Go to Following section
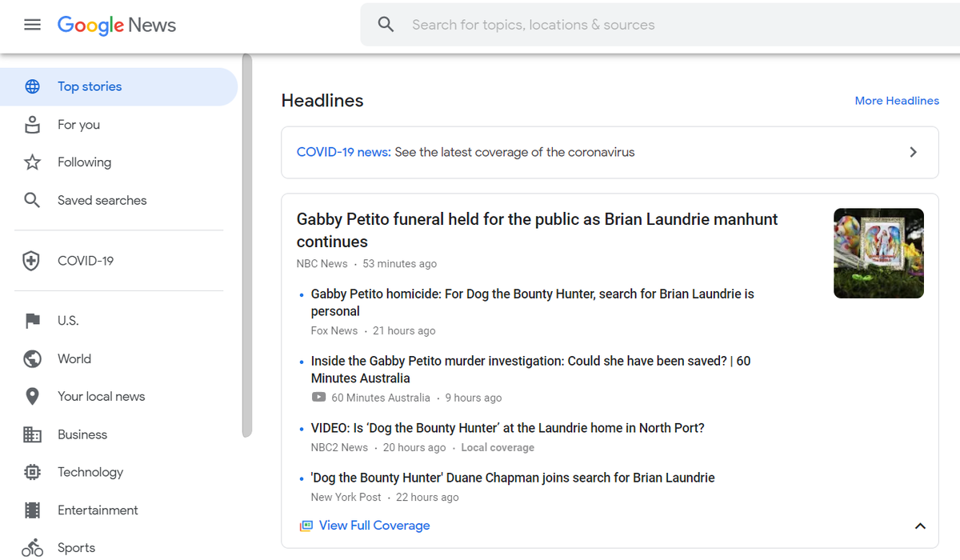This screenshot has width=960, height=560. [x=118, y=162]
